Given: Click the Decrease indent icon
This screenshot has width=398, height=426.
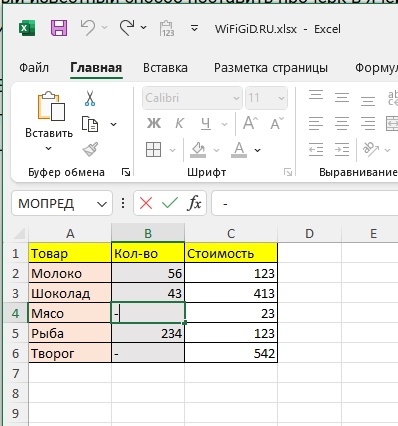Looking at the screenshot, I should (x=316, y=150).
